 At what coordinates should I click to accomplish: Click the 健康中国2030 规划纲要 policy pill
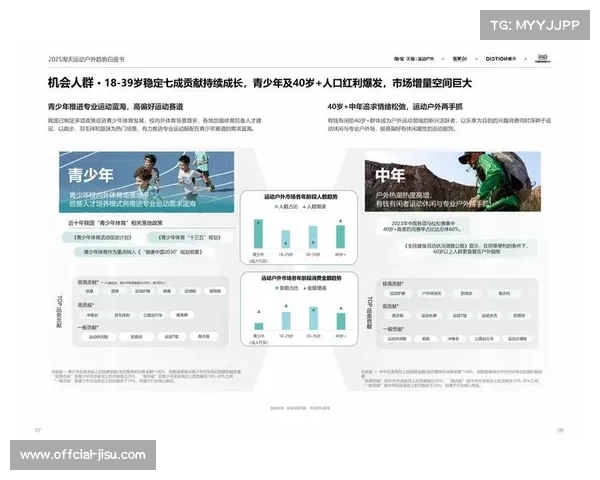(x=143, y=252)
